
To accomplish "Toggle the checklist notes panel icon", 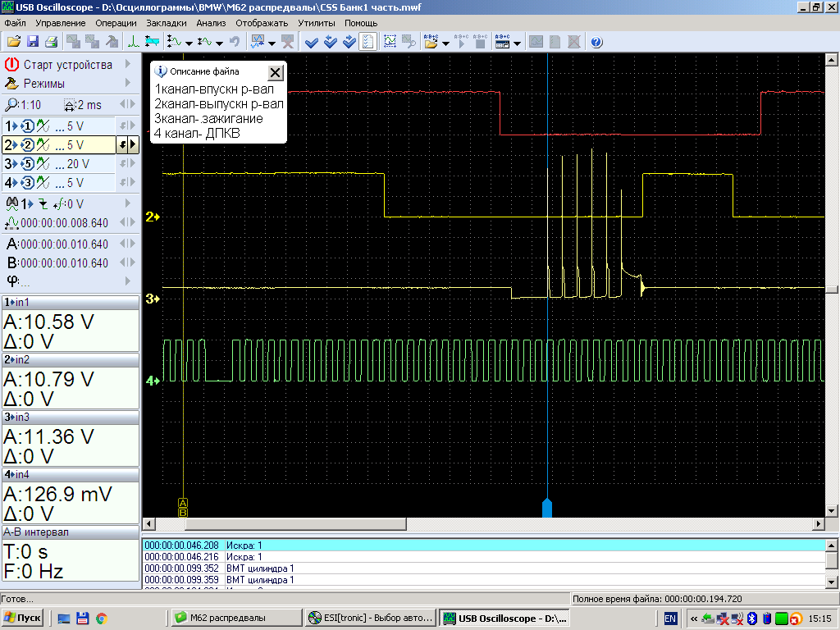I will [367, 42].
